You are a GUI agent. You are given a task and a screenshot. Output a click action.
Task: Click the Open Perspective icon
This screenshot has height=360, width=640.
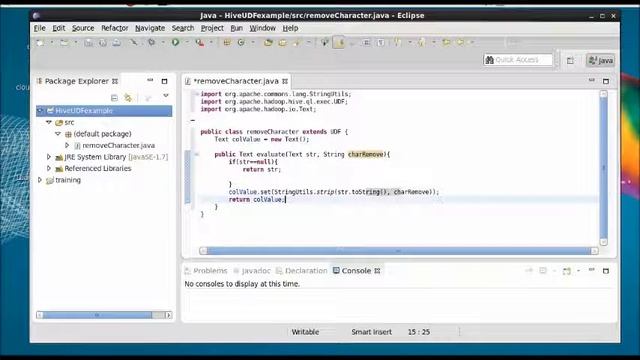570,60
